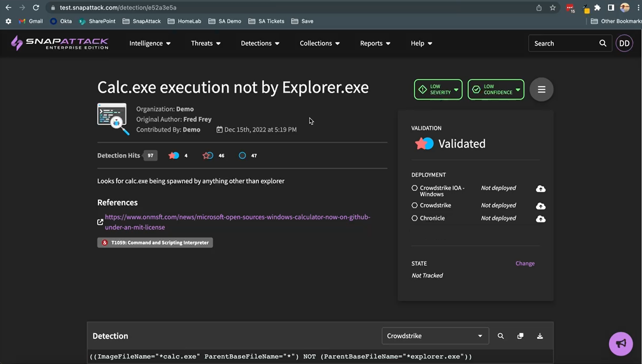Image resolution: width=642 pixels, height=364 pixels.
Task: Deploy detection to Crowdstrike IOA - Windows
Action: [540, 189]
